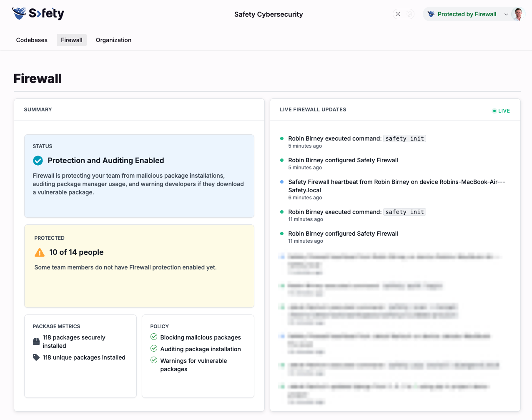Click the box icon for securely installed packages
This screenshot has height=420, width=532.
tap(36, 342)
